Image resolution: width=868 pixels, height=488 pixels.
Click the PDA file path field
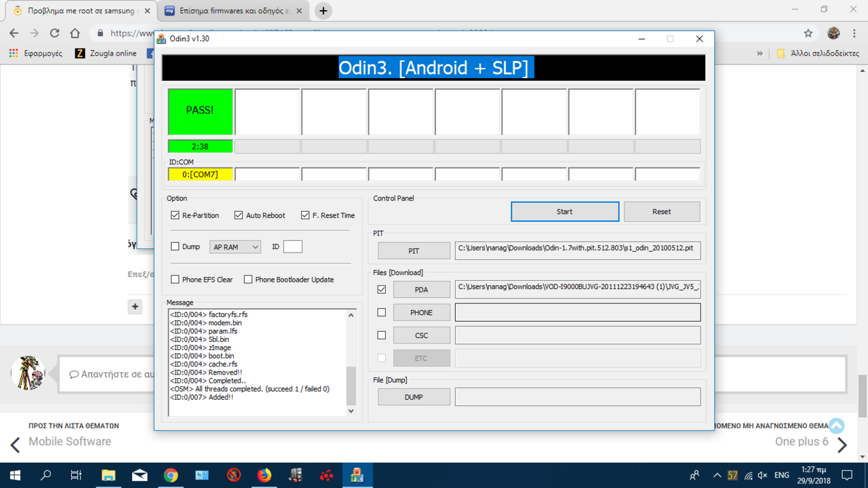pyautogui.click(x=578, y=288)
